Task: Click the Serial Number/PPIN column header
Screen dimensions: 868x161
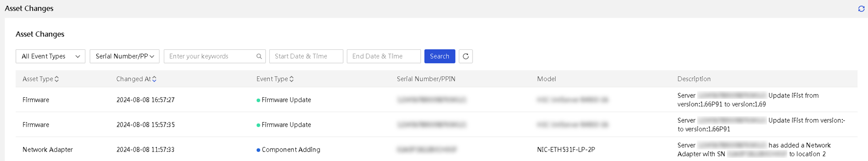Action: point(426,79)
